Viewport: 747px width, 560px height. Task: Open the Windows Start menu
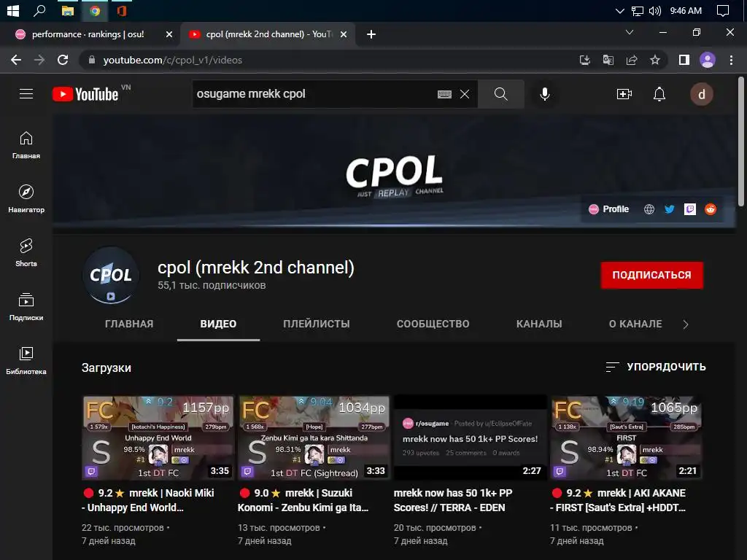tap(13, 10)
